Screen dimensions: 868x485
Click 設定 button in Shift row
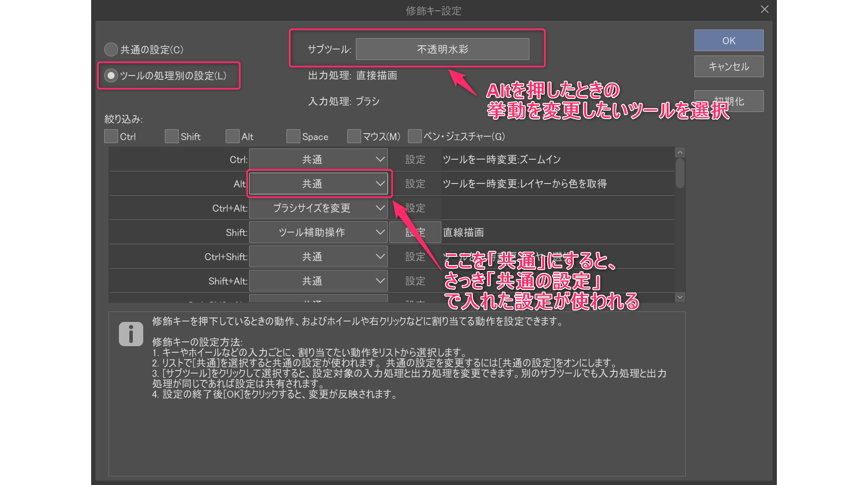point(415,232)
